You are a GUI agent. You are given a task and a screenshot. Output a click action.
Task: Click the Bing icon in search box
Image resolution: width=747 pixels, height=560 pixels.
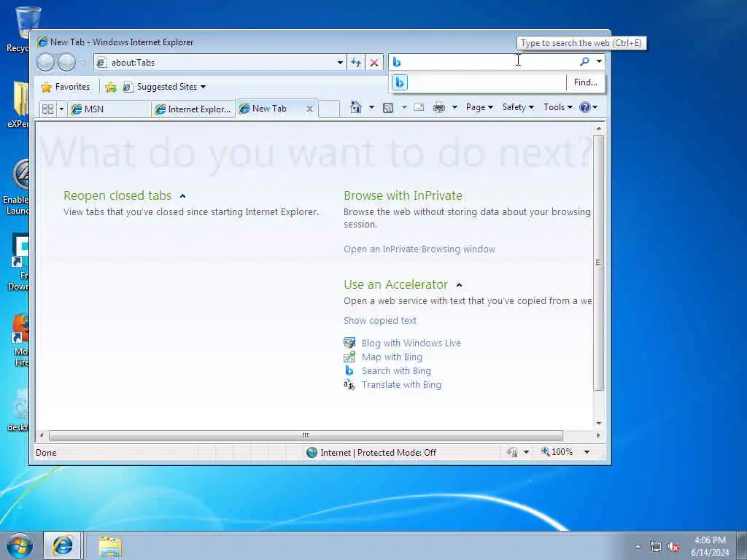pyautogui.click(x=397, y=62)
